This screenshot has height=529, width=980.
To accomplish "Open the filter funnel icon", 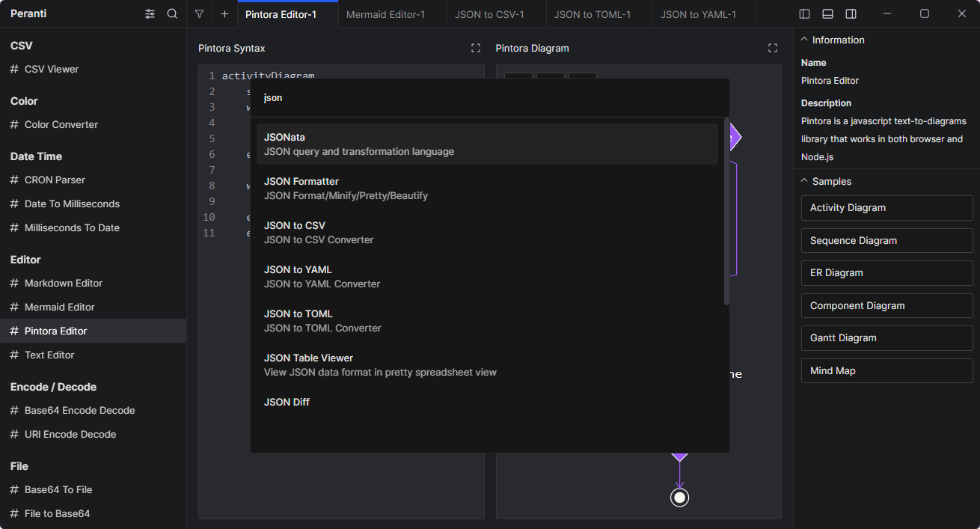I will 199,13.
